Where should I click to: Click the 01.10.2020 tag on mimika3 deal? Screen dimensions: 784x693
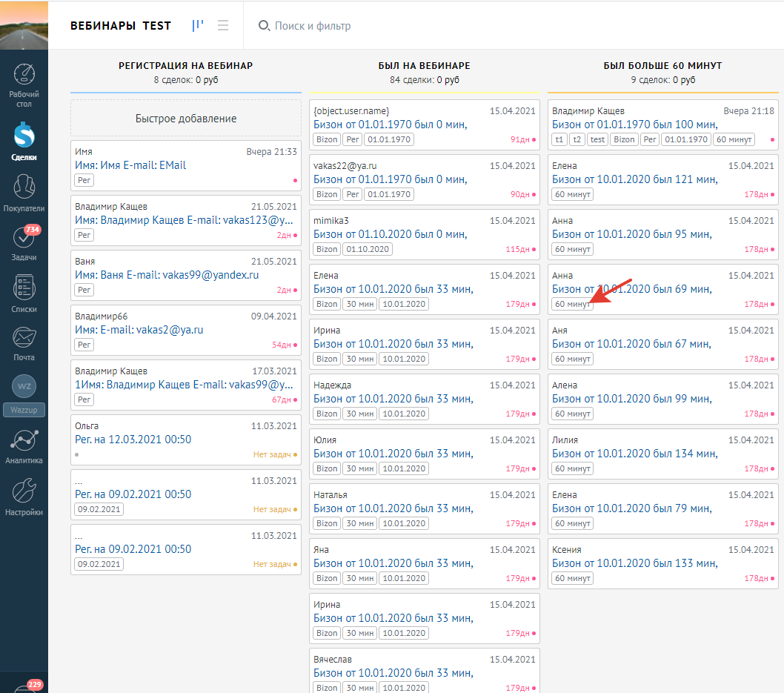click(x=368, y=249)
